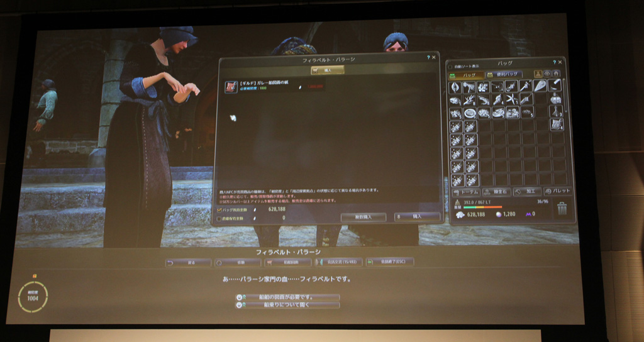Click the 依頼 button
Viewport: 644px width, 342px height.
238,262
